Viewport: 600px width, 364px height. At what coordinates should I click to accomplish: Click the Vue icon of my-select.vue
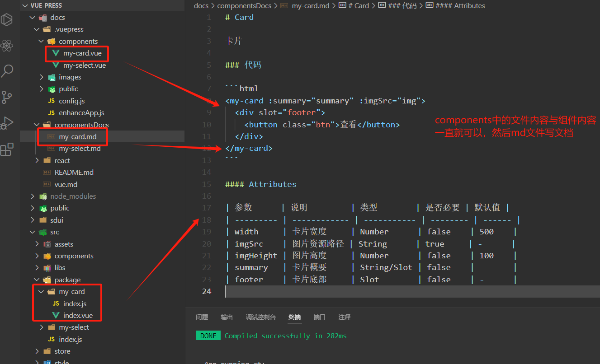56,65
